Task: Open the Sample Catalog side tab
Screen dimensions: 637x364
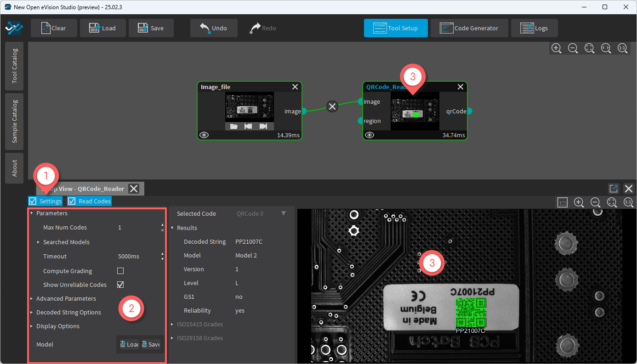Action: 15,121
